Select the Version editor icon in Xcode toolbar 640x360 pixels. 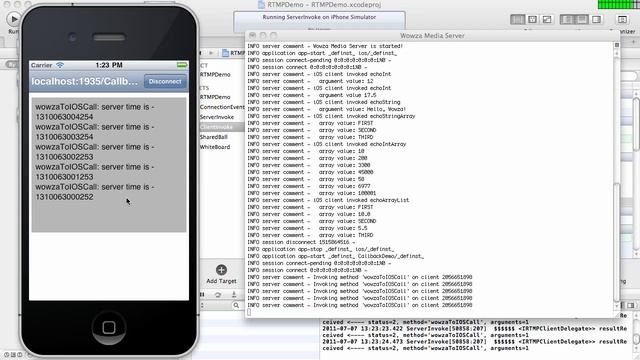pos(547,19)
